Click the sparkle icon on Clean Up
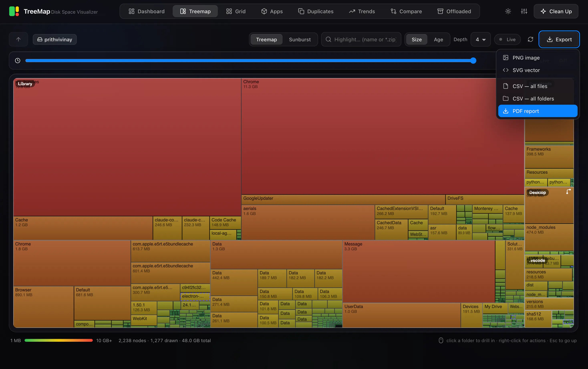588x369 pixels. [x=543, y=11]
